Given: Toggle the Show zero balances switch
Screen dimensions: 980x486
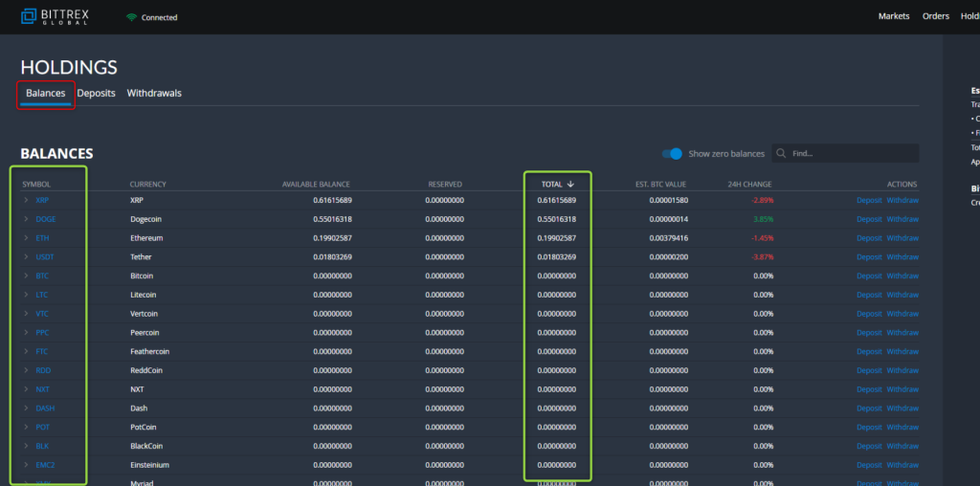Looking at the screenshot, I should 673,154.
